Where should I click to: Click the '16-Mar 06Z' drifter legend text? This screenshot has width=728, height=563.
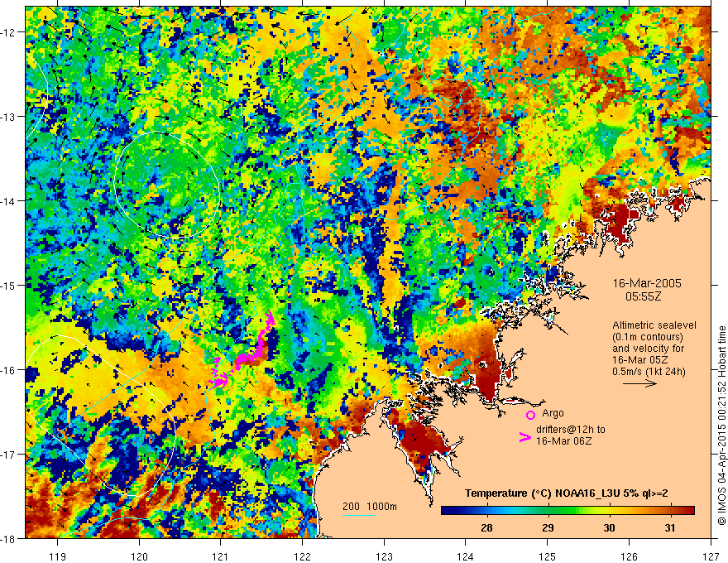pyautogui.click(x=563, y=440)
